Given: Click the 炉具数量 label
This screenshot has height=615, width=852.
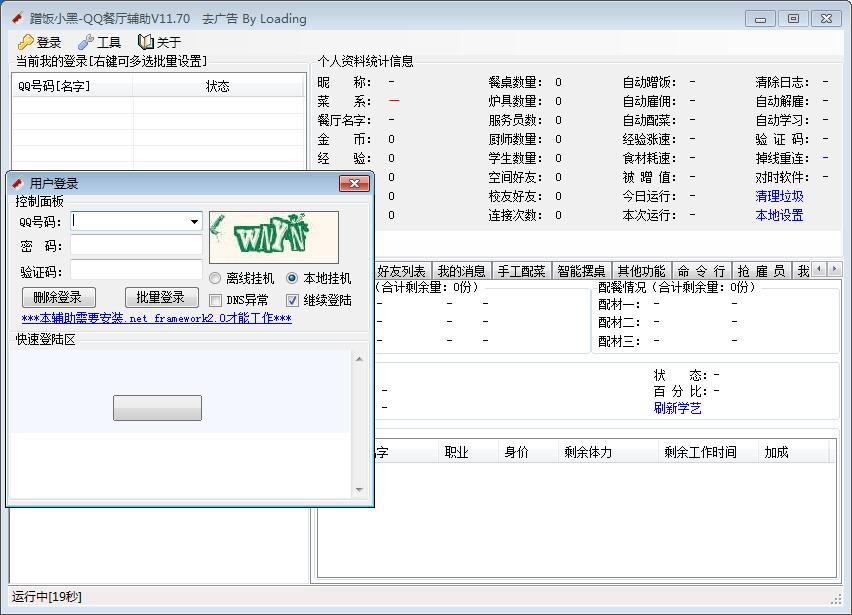Looking at the screenshot, I should click(x=515, y=101).
